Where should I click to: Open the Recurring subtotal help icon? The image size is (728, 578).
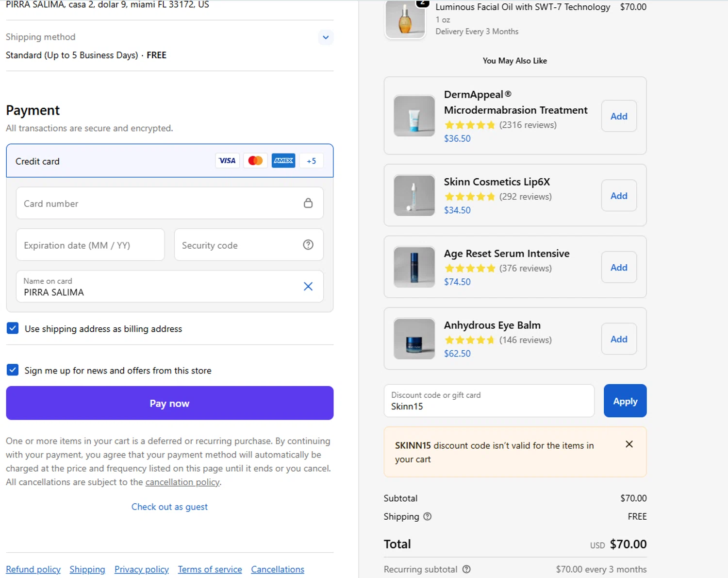tap(466, 569)
